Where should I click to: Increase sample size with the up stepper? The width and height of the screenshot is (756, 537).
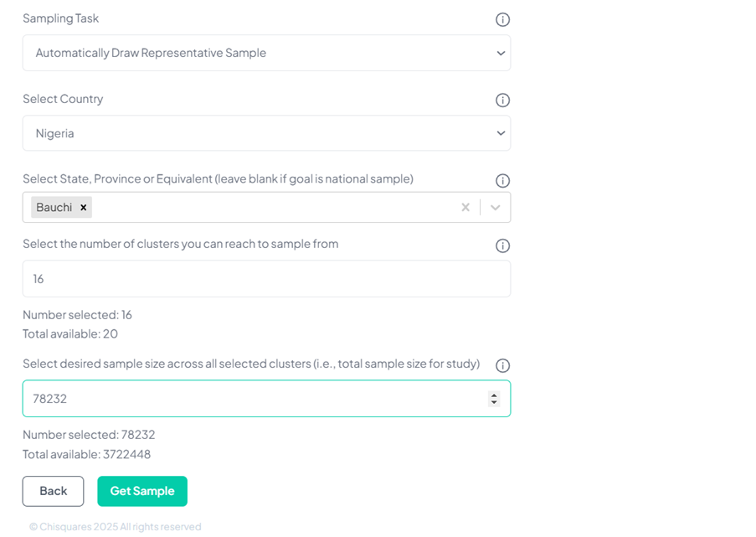point(494,395)
